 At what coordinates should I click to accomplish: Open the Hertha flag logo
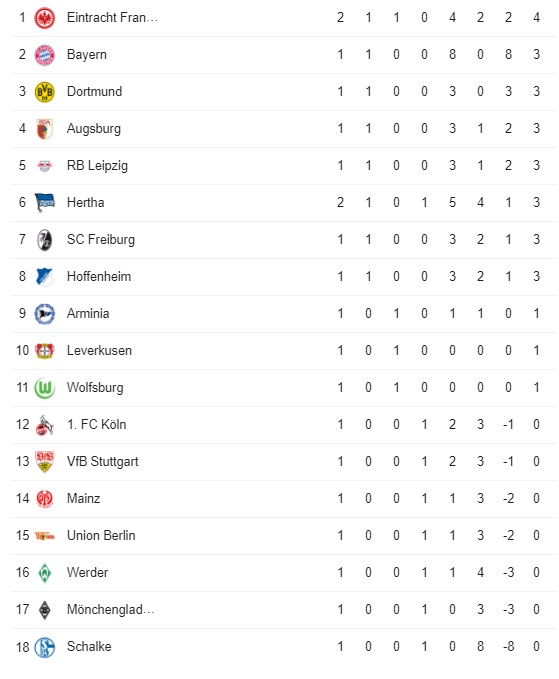[45, 203]
